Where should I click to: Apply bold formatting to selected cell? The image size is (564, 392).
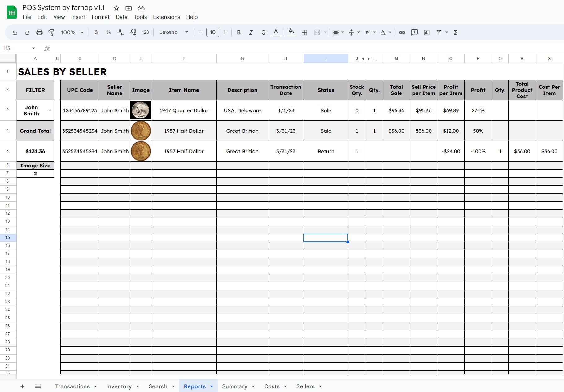tap(238, 32)
